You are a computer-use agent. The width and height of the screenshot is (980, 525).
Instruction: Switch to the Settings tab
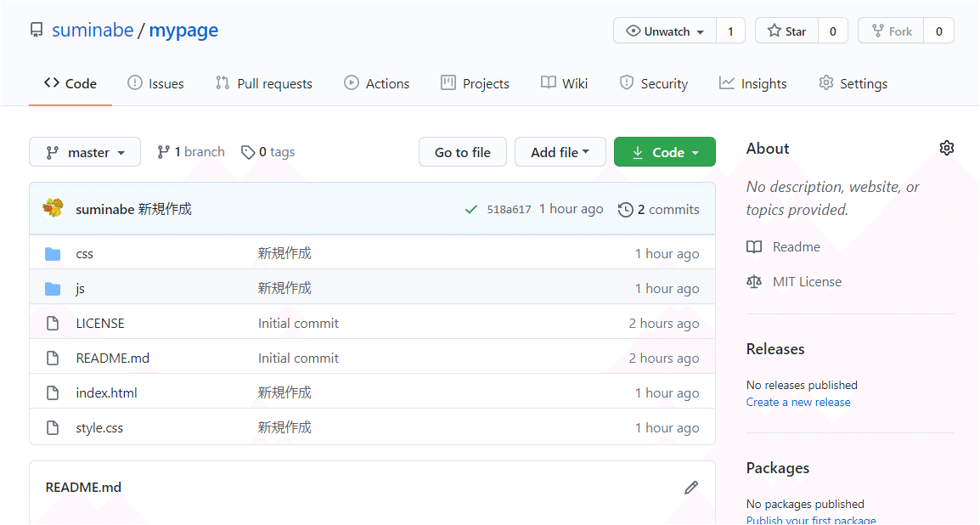tap(853, 83)
